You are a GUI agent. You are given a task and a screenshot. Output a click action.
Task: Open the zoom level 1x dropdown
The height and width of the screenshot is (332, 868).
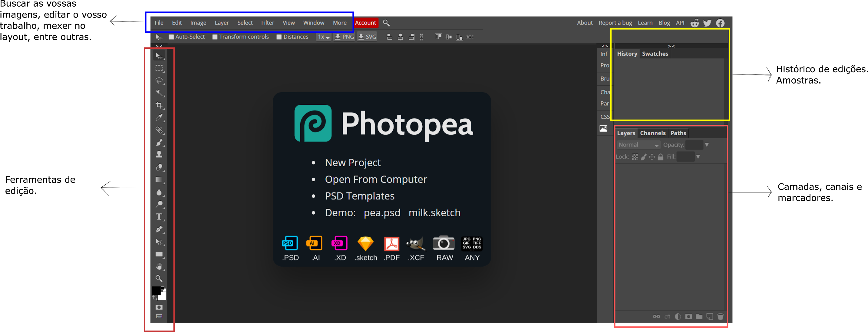click(x=323, y=37)
